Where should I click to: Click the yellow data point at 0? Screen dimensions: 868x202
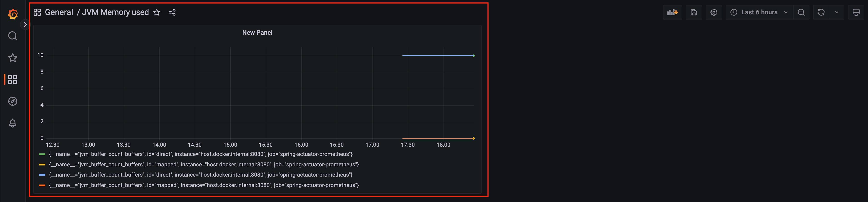(473, 138)
